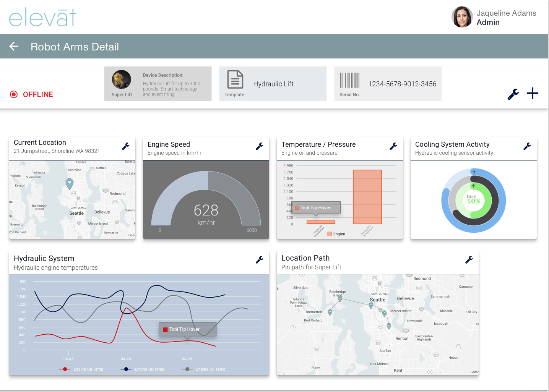The height and width of the screenshot is (392, 549).
Task: Toggle red Engine Oil Temp legend series
Action: (x=81, y=369)
